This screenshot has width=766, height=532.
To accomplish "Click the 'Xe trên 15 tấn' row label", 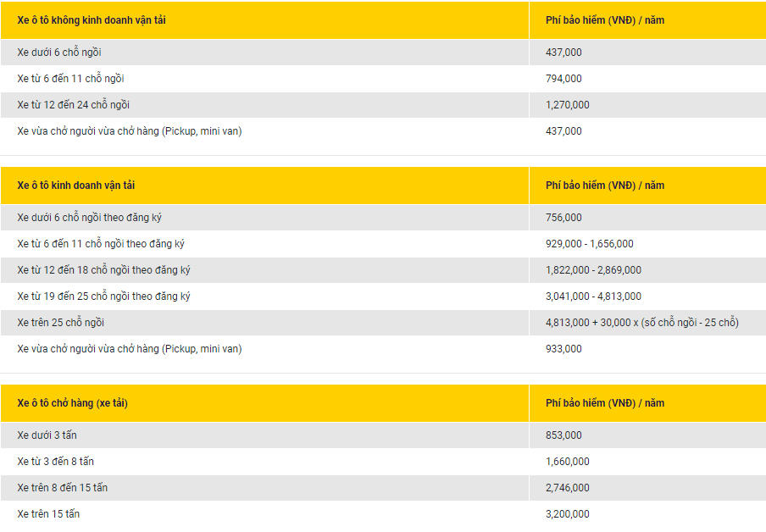I will (x=48, y=514).
